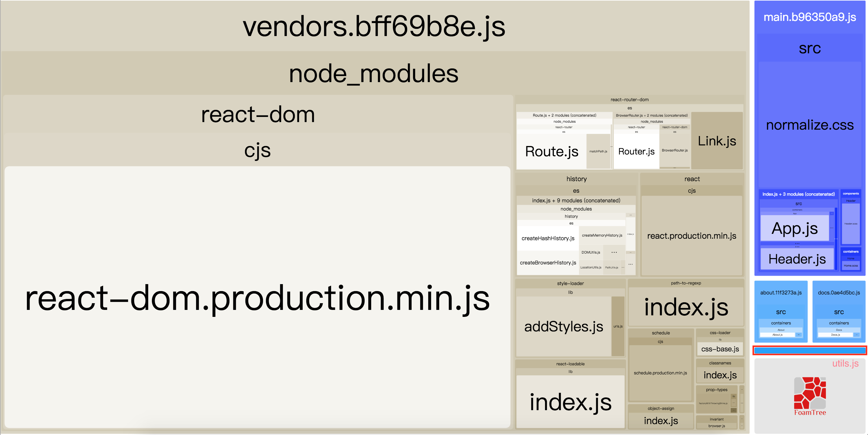Click index.js under object-assign
The height and width of the screenshot is (435, 868).
coord(661,420)
